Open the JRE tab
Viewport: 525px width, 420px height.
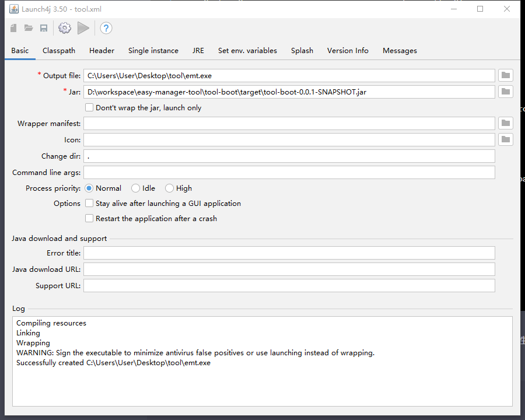198,51
